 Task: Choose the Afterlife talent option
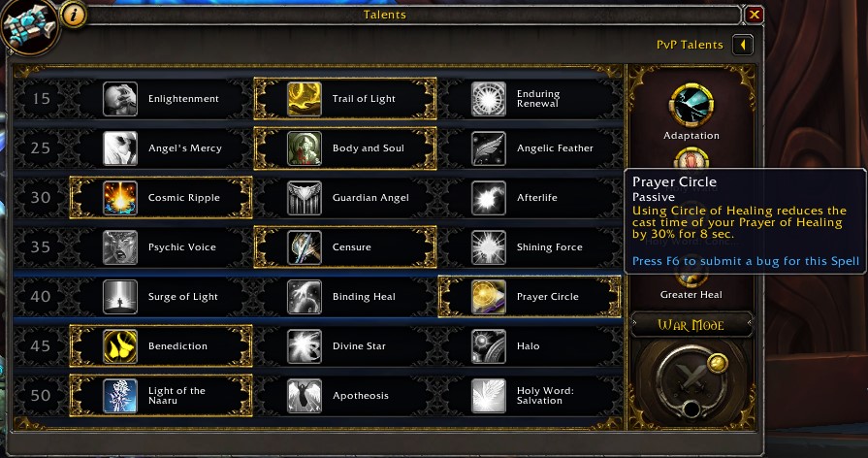pyautogui.click(x=530, y=198)
